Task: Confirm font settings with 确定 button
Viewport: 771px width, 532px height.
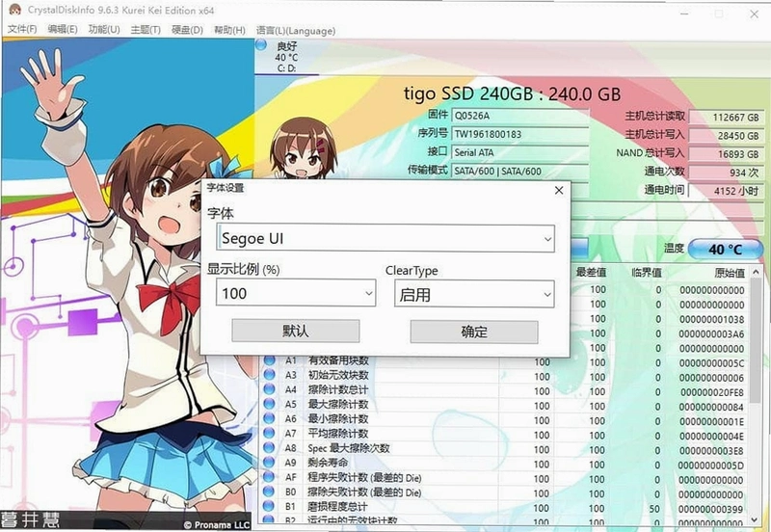Action: pyautogui.click(x=474, y=332)
